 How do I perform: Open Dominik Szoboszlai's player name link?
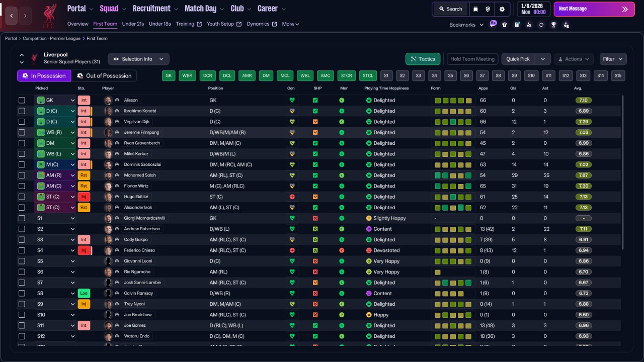(141, 165)
